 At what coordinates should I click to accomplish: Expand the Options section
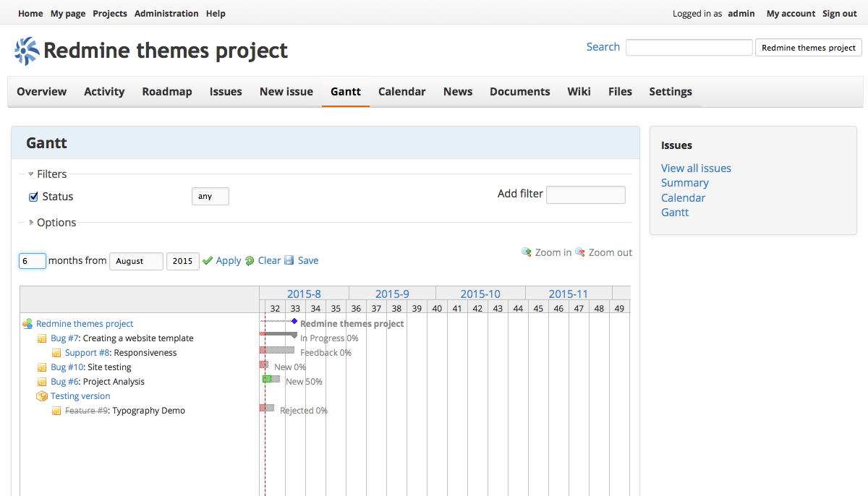(52, 223)
